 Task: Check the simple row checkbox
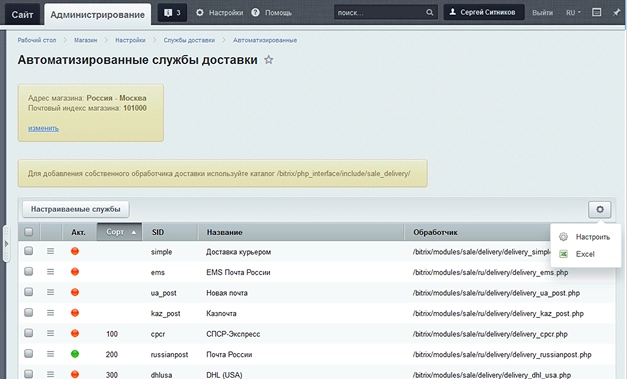pyautogui.click(x=28, y=251)
